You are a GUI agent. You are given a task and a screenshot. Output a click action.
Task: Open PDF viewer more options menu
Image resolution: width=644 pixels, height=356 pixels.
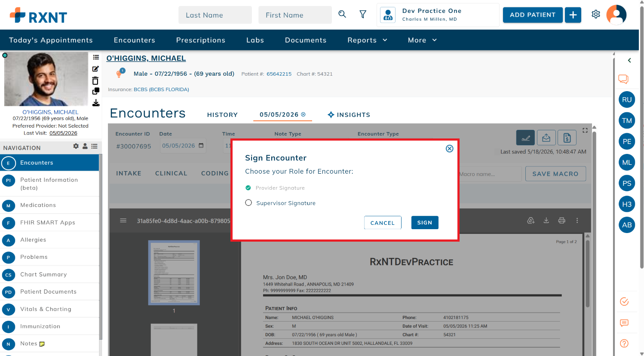click(x=577, y=221)
